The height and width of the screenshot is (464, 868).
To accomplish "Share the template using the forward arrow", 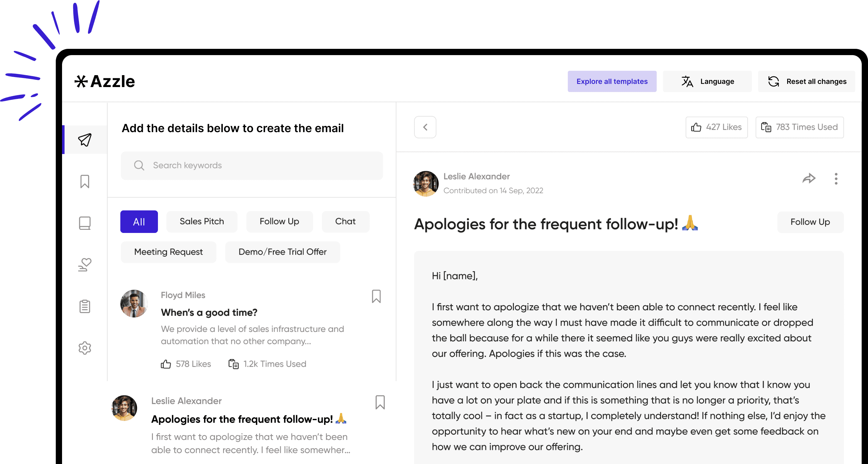I will 809,178.
